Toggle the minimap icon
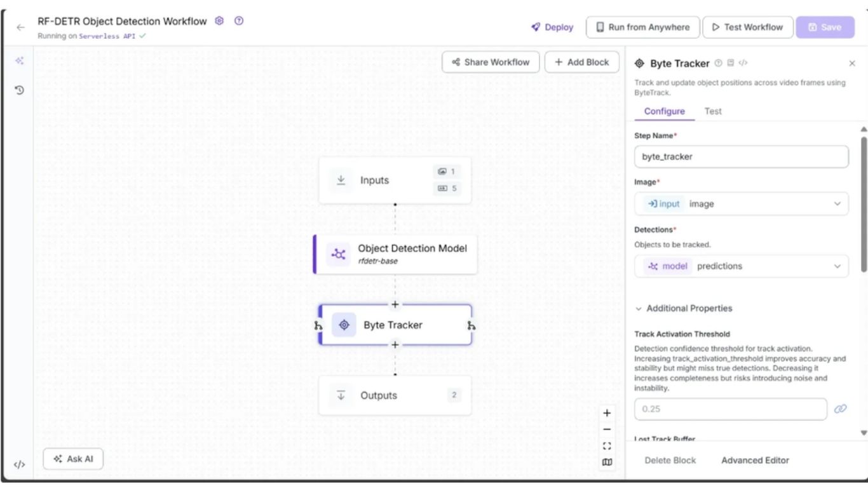The height and width of the screenshot is (488, 868). (607, 463)
